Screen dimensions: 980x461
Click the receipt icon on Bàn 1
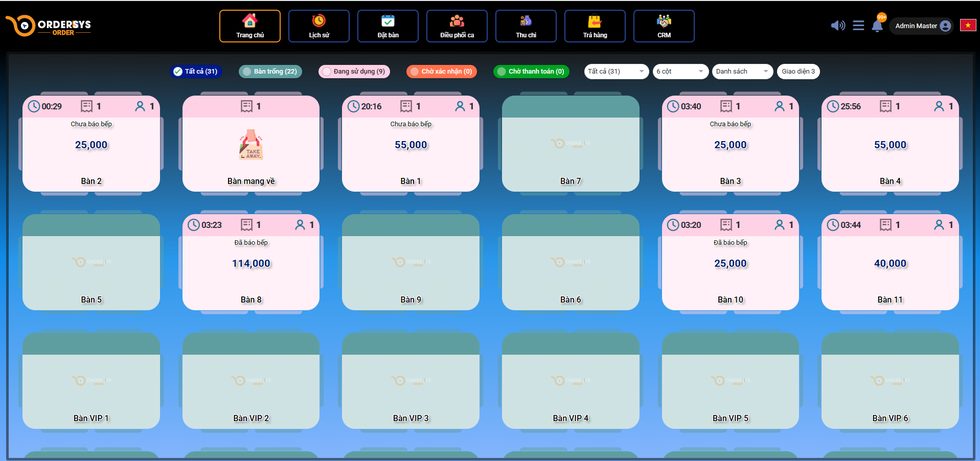[406, 106]
